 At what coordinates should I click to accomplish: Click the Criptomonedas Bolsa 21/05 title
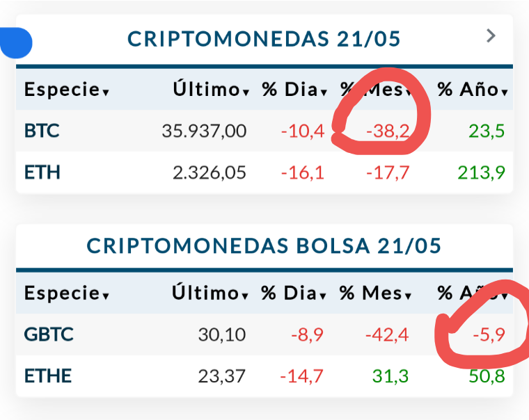[x=264, y=245]
